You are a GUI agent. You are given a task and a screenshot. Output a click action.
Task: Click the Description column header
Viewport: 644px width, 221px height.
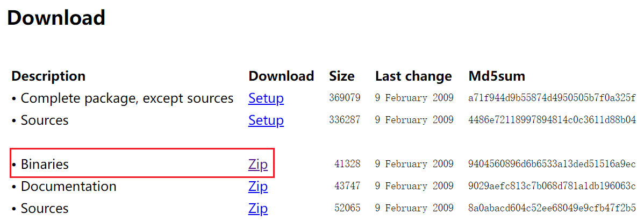click(x=48, y=76)
